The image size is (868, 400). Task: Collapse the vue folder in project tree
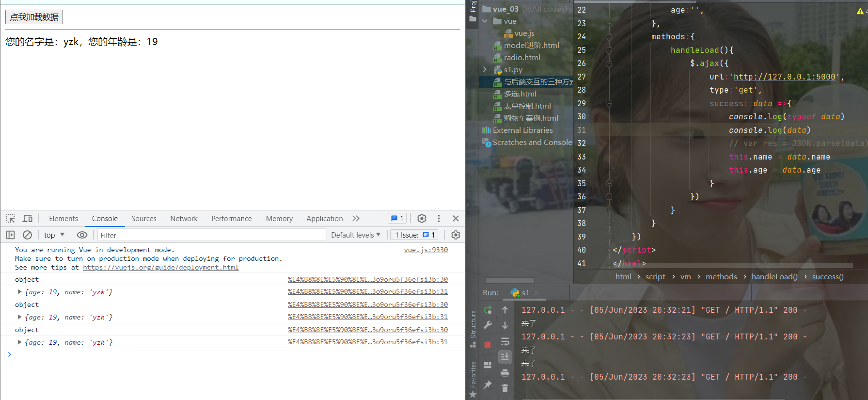(485, 21)
